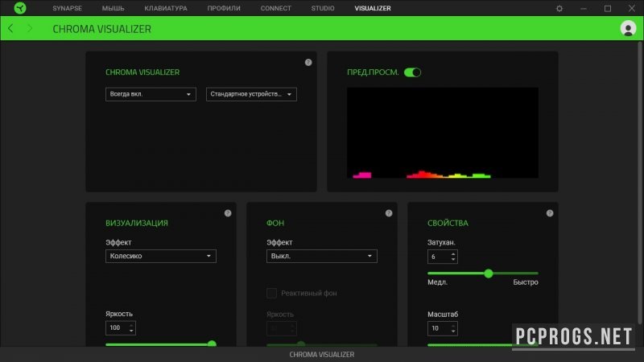Click the Razer logo icon
Screen dimensions: 644x362
19,8
